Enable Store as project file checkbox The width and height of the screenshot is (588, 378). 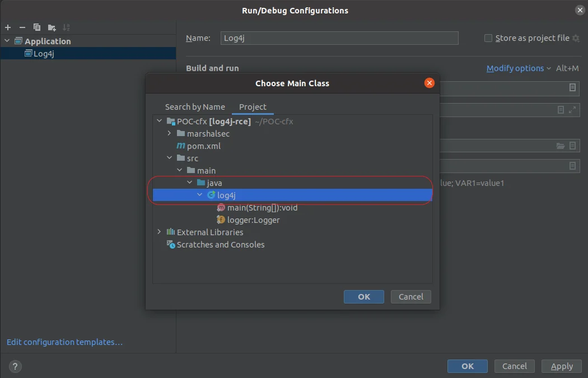(x=488, y=38)
